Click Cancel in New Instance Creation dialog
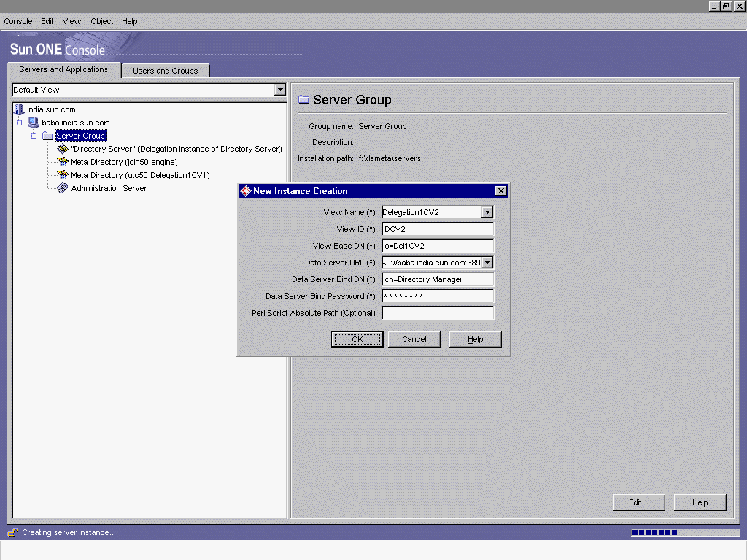 pyautogui.click(x=414, y=339)
